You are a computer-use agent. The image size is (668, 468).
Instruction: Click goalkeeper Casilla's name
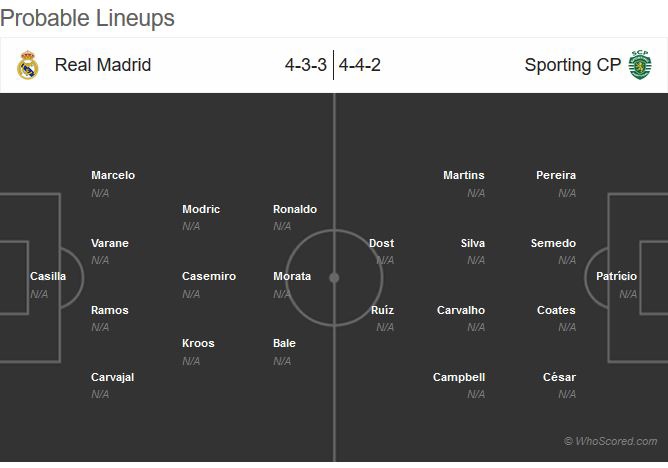tap(48, 276)
